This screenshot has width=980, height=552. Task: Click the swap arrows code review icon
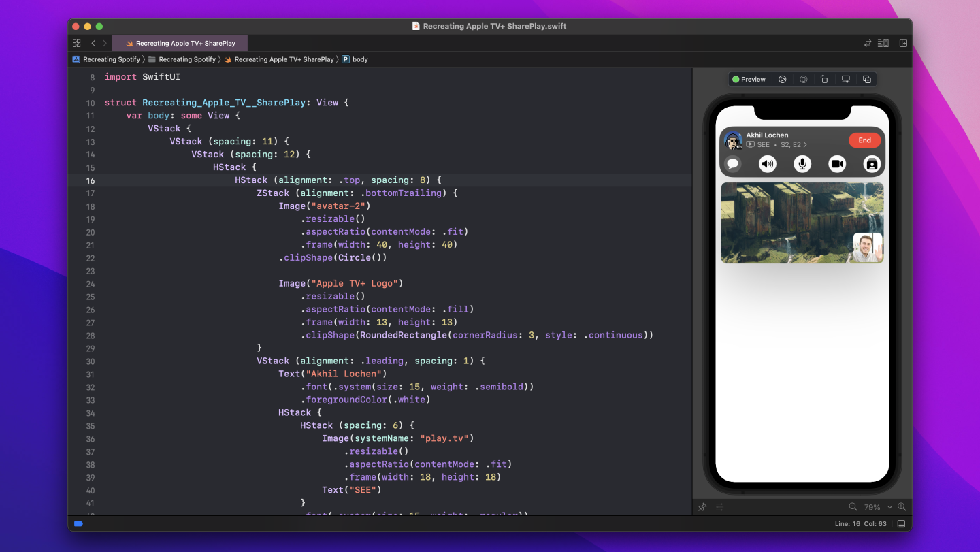coord(868,43)
